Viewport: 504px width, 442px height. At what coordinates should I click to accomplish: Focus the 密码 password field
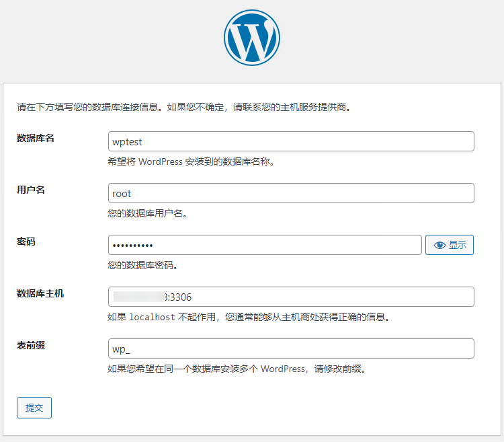coord(265,245)
